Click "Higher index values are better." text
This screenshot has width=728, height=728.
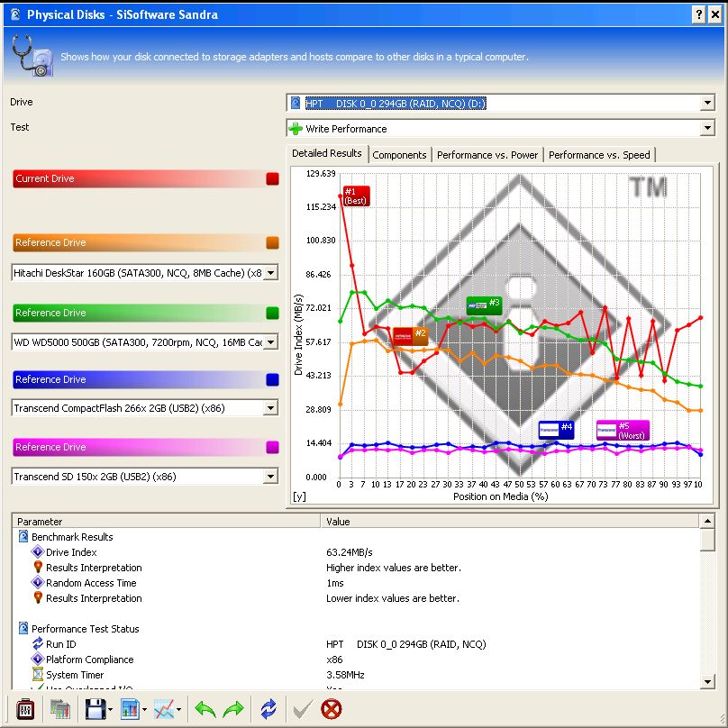pyautogui.click(x=394, y=568)
